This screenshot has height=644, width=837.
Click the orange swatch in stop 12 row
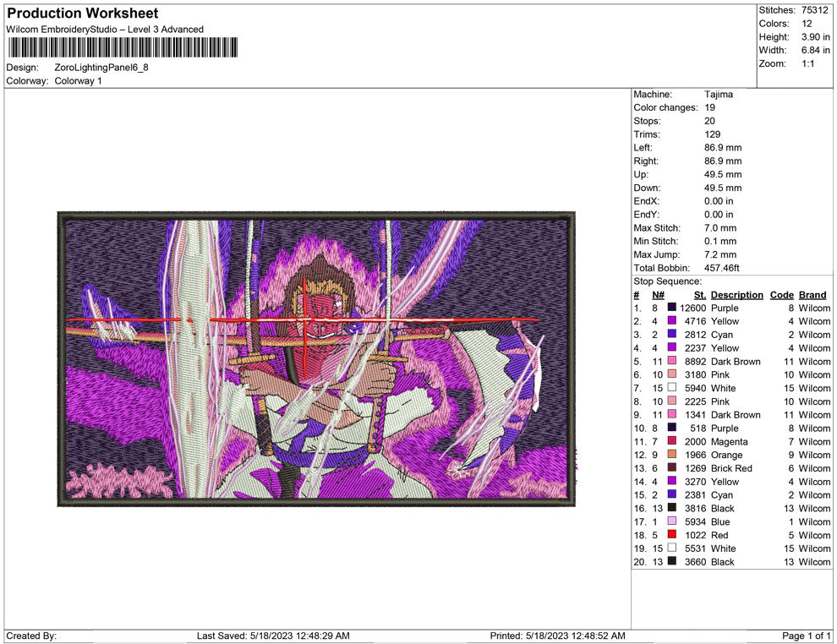pos(672,454)
